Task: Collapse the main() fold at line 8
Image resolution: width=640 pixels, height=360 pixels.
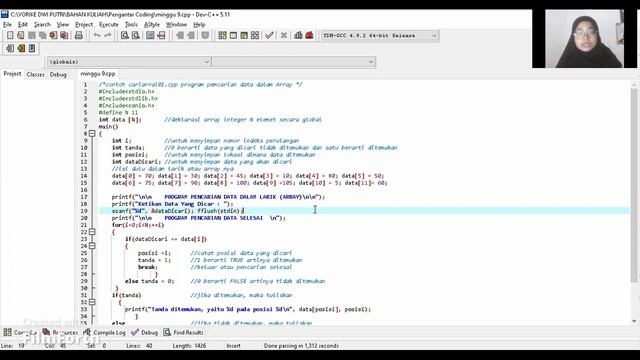Action: point(92,133)
